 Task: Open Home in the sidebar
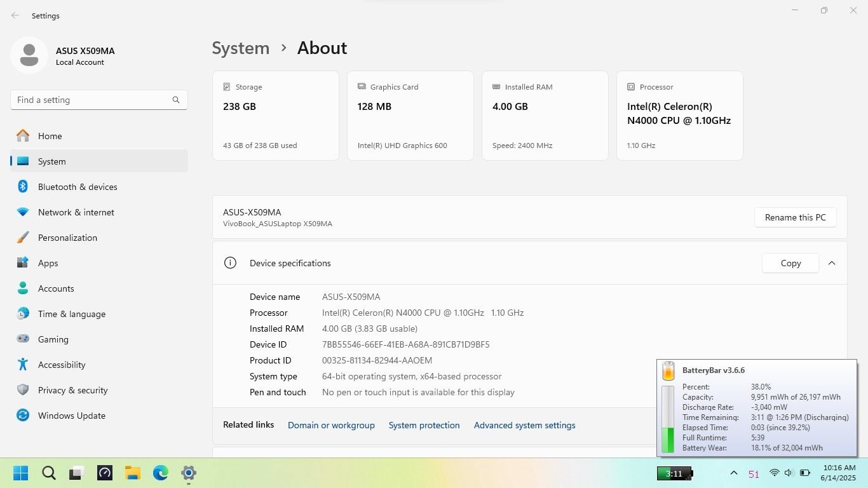(99, 136)
